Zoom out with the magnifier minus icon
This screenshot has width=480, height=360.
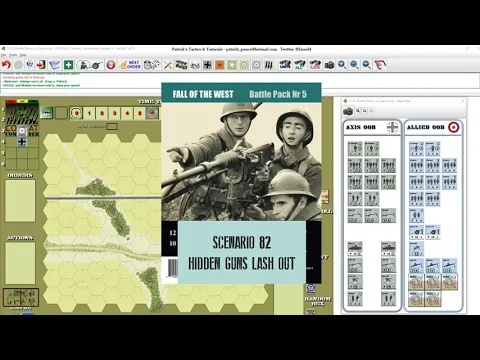(x=367, y=65)
